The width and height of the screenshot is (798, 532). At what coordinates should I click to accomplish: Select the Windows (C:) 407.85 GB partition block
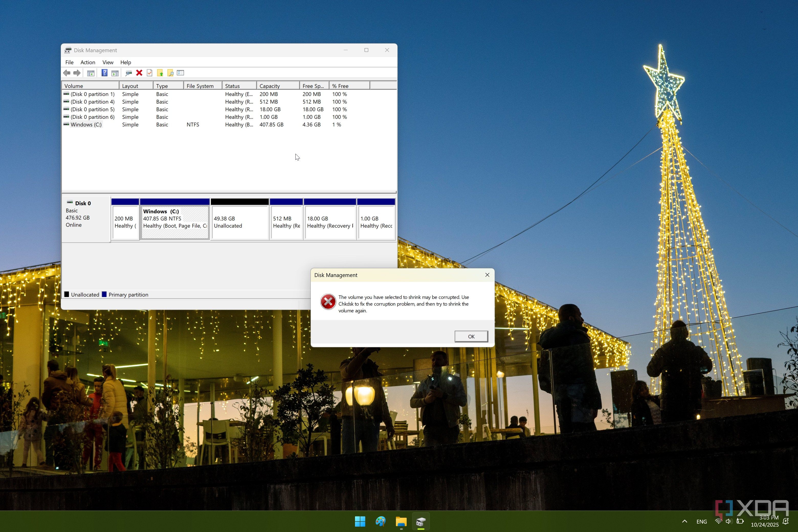[175, 219]
